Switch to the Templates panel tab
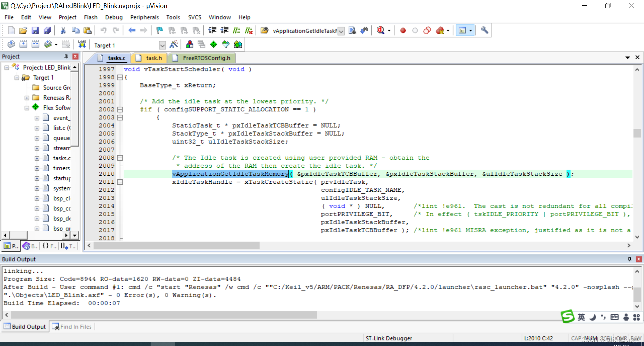644x346 pixels. coord(68,246)
